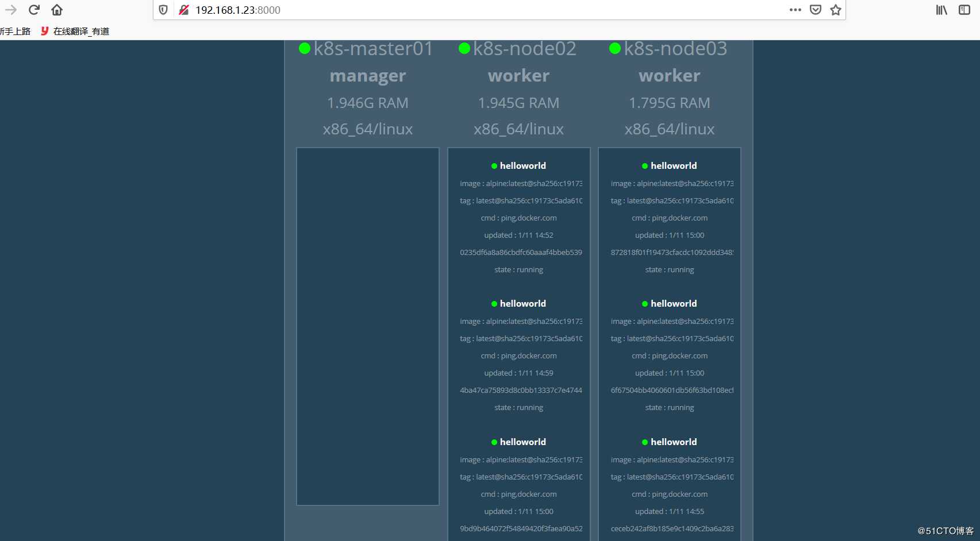This screenshot has width=980, height=541.
Task: Click task ID starting 9bd9b464072f
Action: pyautogui.click(x=521, y=529)
